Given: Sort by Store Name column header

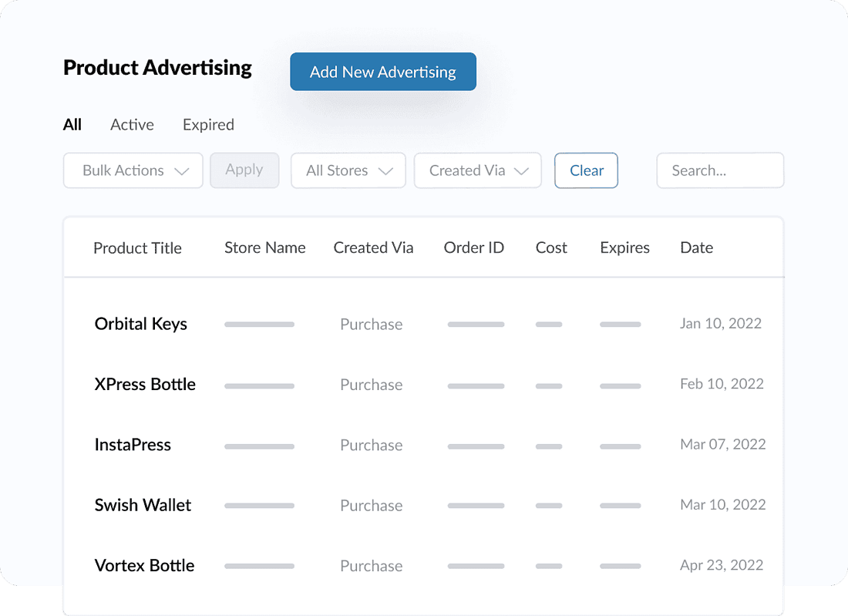Looking at the screenshot, I should (264, 248).
